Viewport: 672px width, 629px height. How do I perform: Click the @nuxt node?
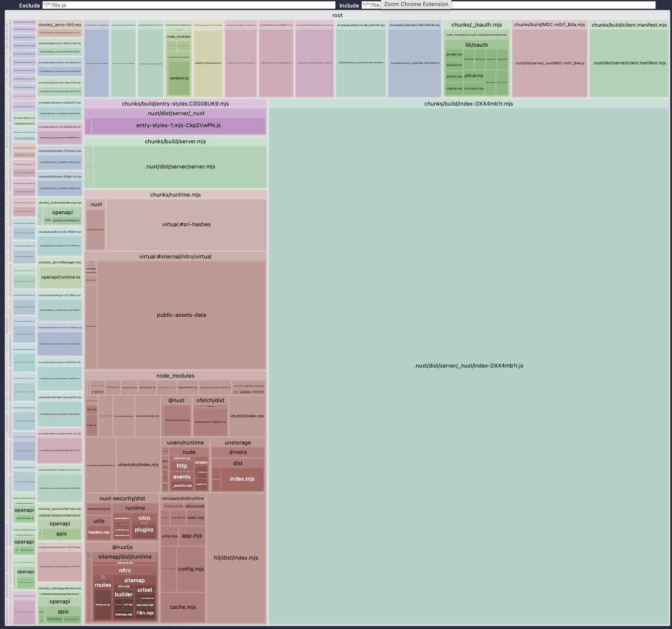click(x=176, y=401)
